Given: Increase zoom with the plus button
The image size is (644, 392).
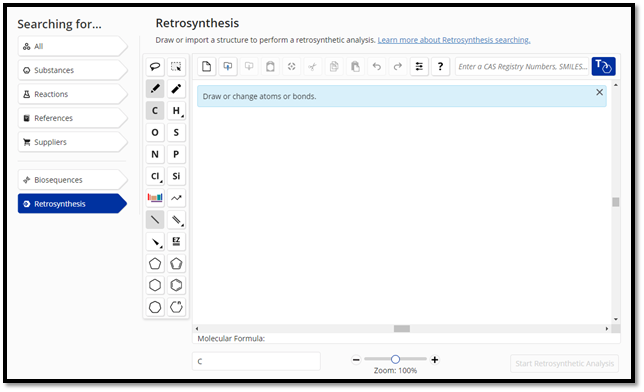Looking at the screenshot, I should point(435,360).
